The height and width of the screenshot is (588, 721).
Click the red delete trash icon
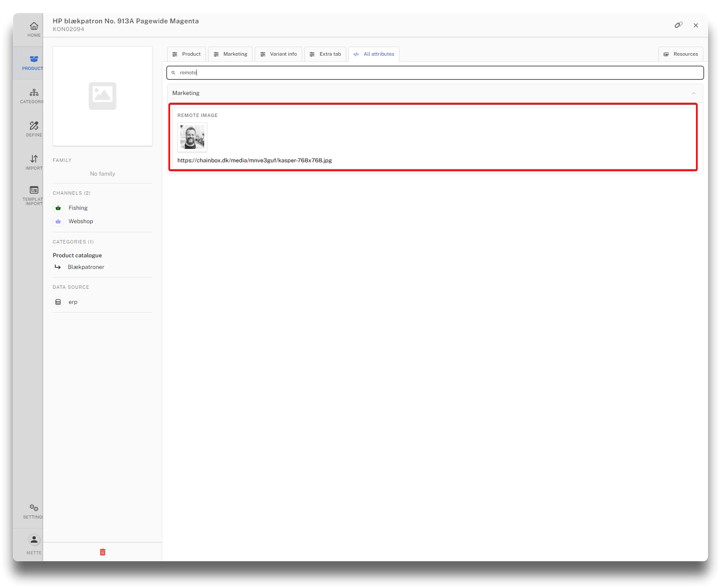pyautogui.click(x=103, y=552)
